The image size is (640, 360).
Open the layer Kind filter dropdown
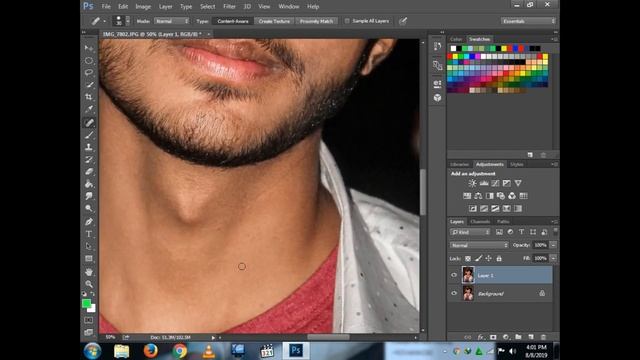click(470, 232)
